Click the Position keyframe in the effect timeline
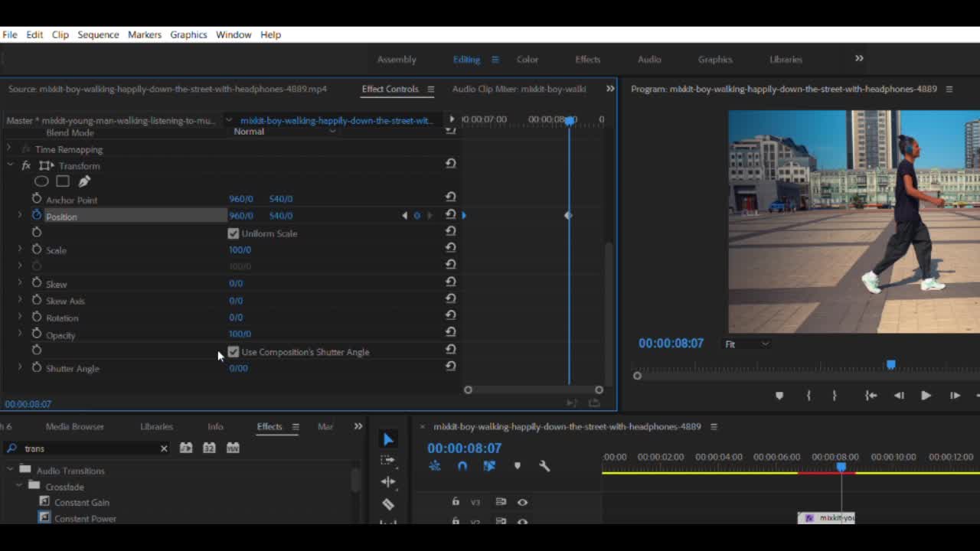 pos(568,216)
